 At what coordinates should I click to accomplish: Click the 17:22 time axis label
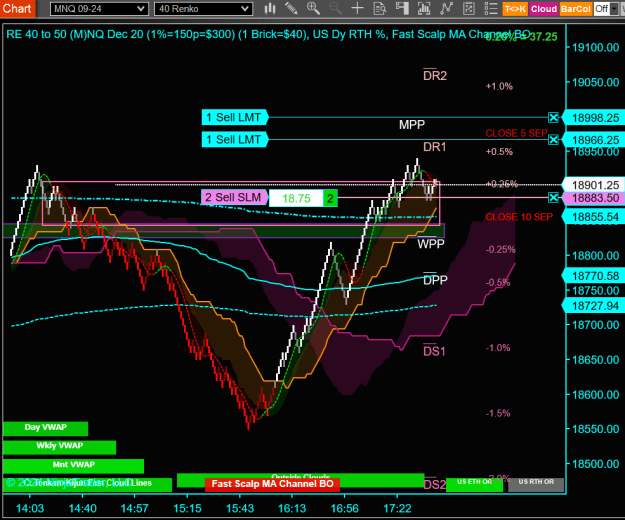click(x=397, y=508)
